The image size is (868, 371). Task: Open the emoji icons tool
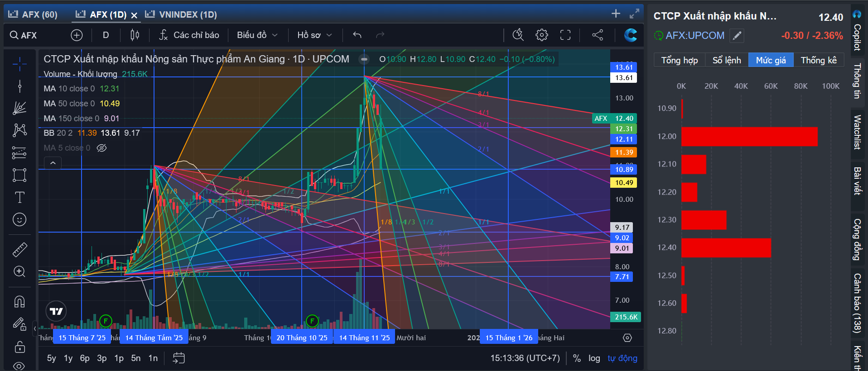[19, 219]
